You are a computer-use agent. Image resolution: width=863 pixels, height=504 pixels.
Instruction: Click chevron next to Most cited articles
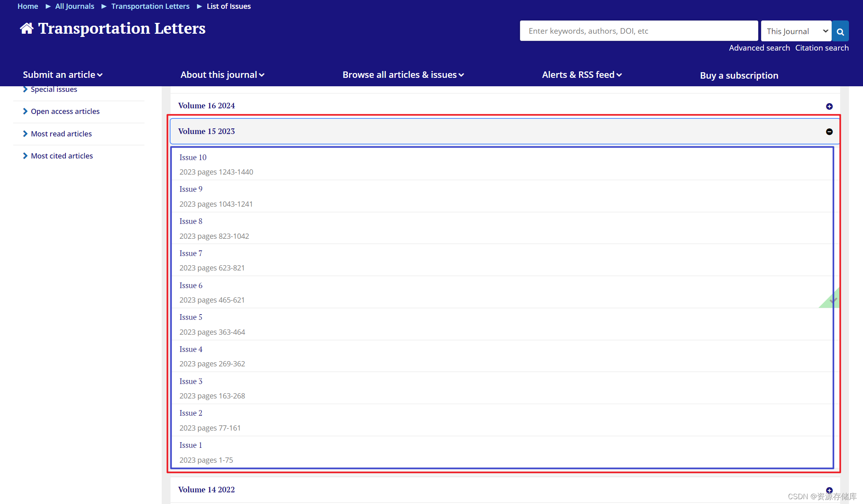(25, 156)
